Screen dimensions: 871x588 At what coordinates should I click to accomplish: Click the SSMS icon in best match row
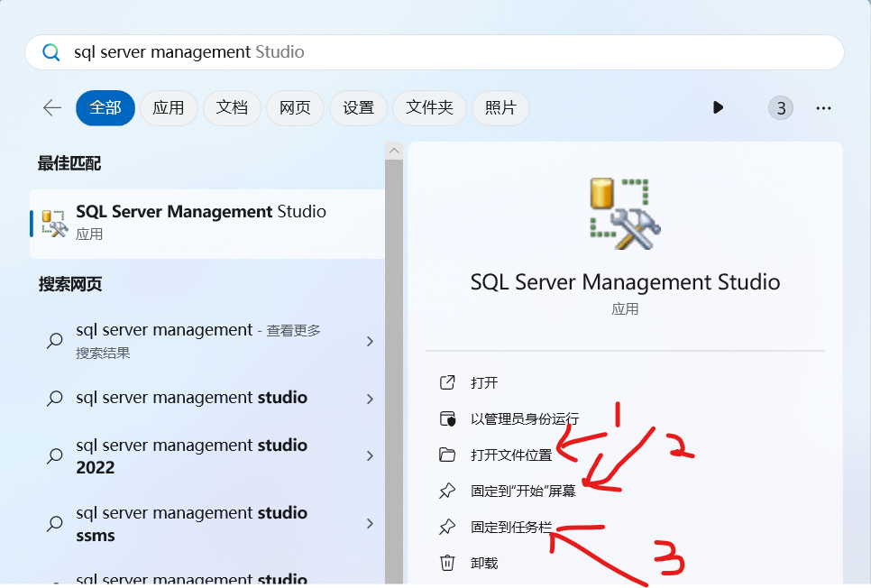[x=55, y=224]
